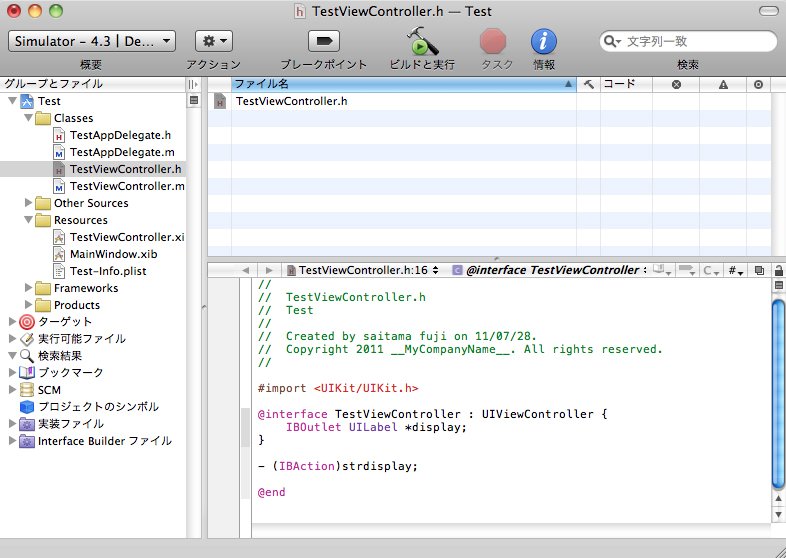786x558 pixels.
Task: Click the editor scroll down arrow
Action: pyautogui.click(x=778, y=514)
